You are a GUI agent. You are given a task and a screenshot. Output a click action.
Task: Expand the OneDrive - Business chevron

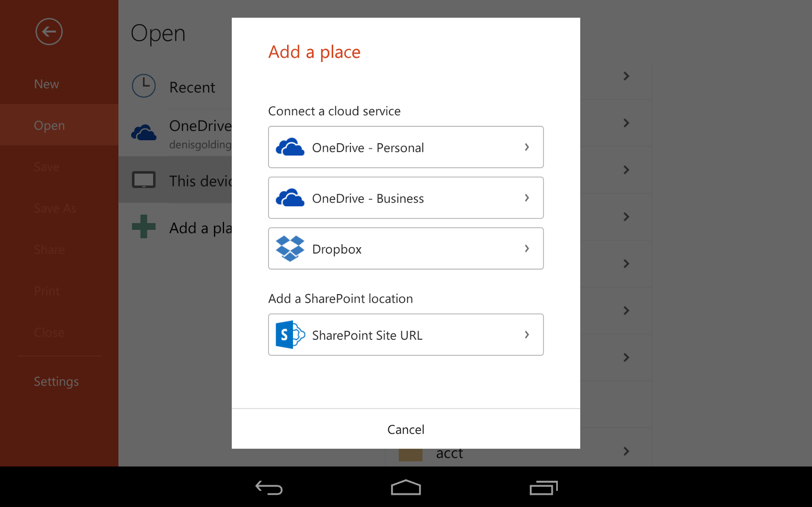click(x=527, y=198)
